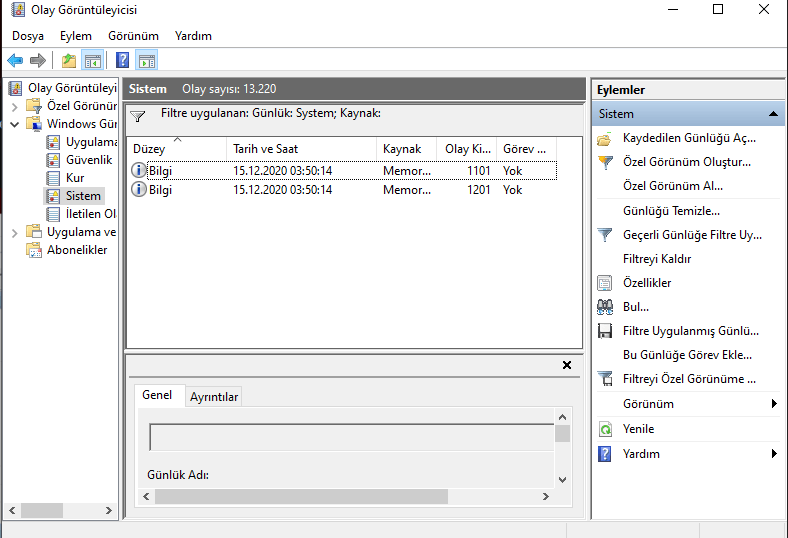Click the tree pane scroll left arrow
The image size is (788, 538).
(13, 510)
